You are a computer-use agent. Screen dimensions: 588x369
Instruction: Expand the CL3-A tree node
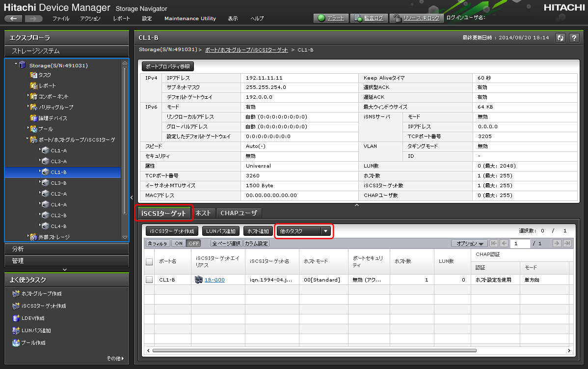(x=40, y=161)
